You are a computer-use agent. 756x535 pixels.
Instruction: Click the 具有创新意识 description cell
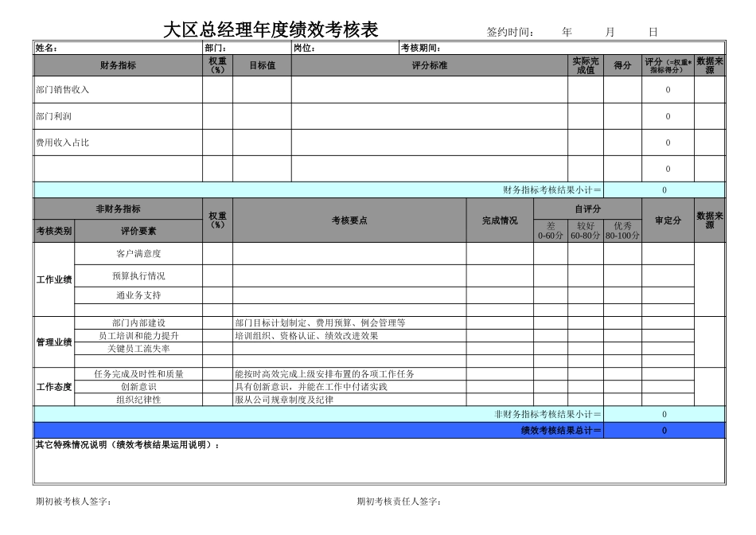pyautogui.click(x=349, y=387)
